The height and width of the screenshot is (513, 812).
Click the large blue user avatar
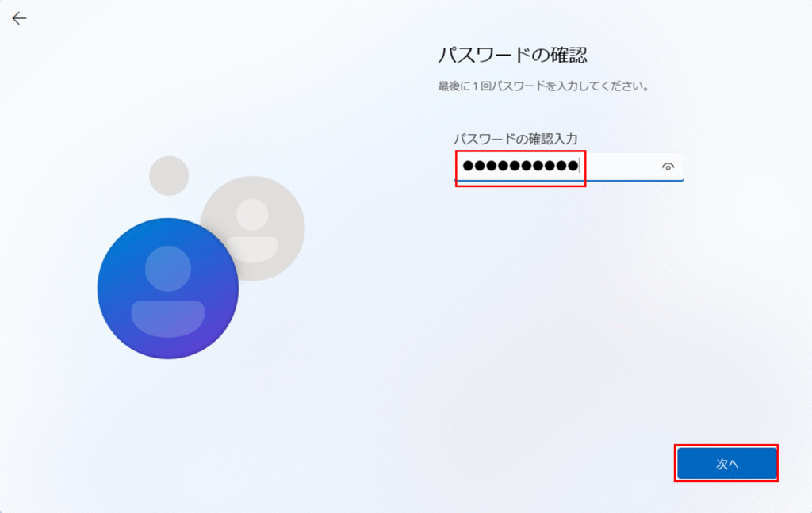(x=168, y=289)
